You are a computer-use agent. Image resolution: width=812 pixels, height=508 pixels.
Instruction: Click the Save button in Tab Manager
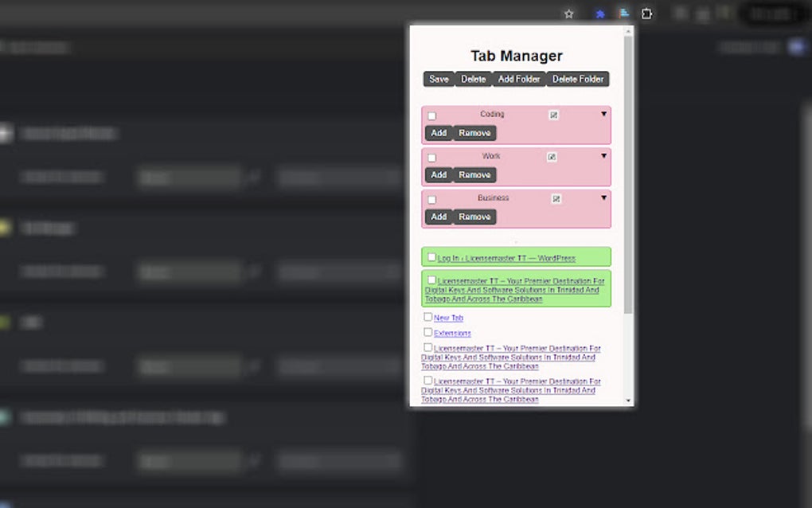point(438,79)
